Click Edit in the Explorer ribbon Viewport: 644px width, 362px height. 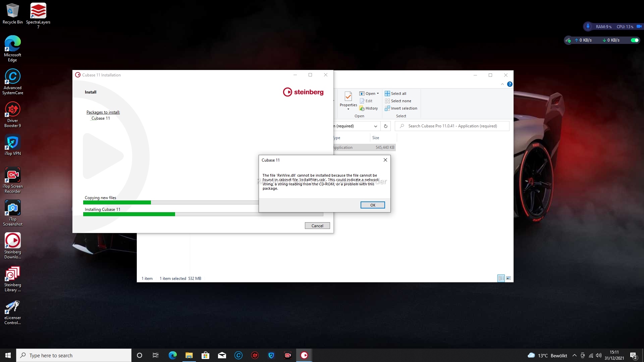(366, 101)
